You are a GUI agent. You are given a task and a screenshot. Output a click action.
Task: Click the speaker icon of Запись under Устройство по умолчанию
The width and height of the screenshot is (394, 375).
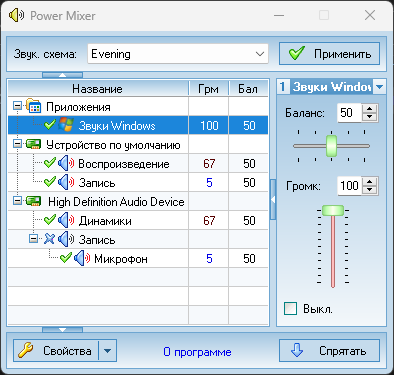[x=66, y=182]
